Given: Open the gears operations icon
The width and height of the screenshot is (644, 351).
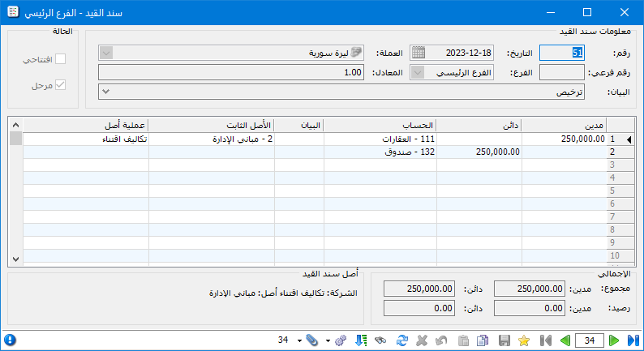Looking at the screenshot, I should pos(341,340).
